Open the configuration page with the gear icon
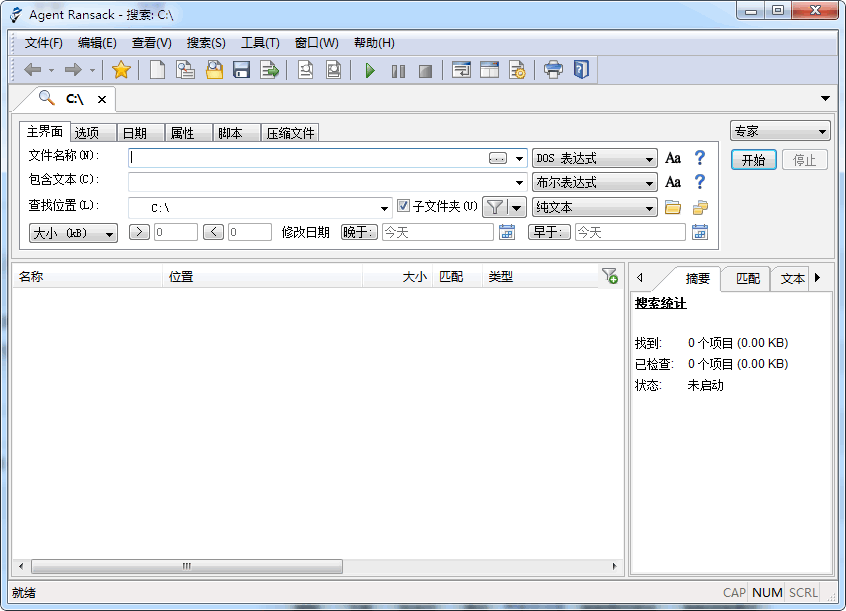846x611 pixels. pyautogui.click(x=517, y=70)
